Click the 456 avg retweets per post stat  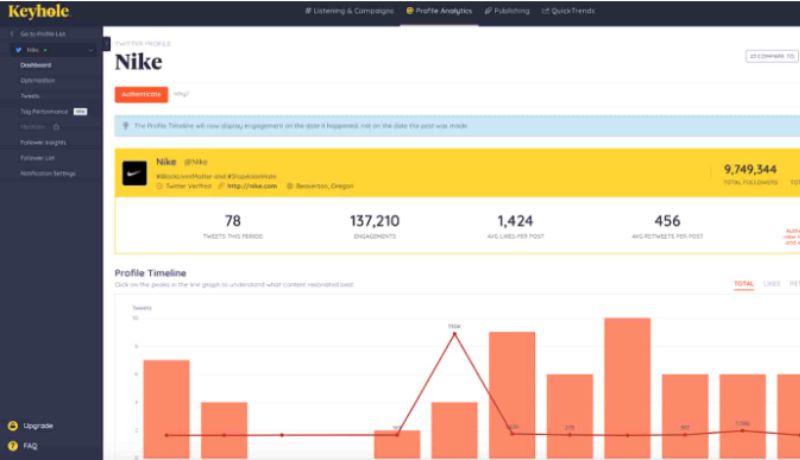click(x=667, y=221)
